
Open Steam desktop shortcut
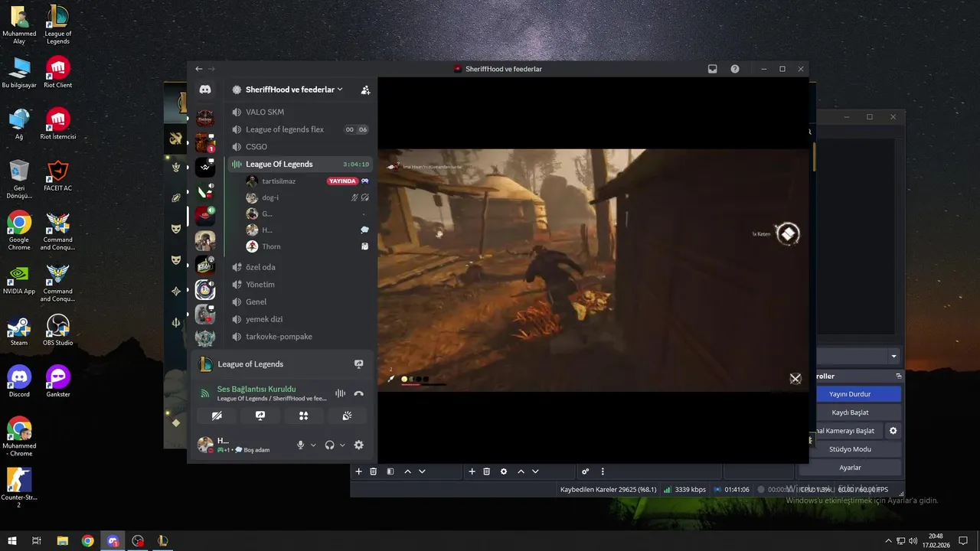click(x=19, y=331)
